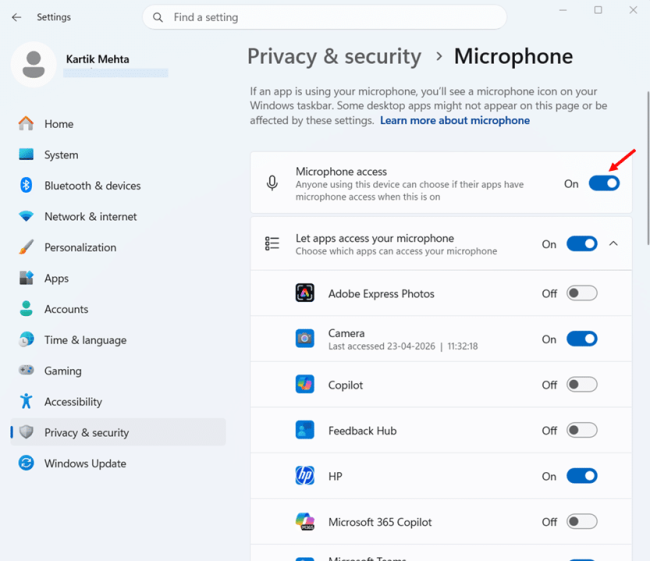Enable Microsoft 365 Copilot microphone toggle

[582, 521]
